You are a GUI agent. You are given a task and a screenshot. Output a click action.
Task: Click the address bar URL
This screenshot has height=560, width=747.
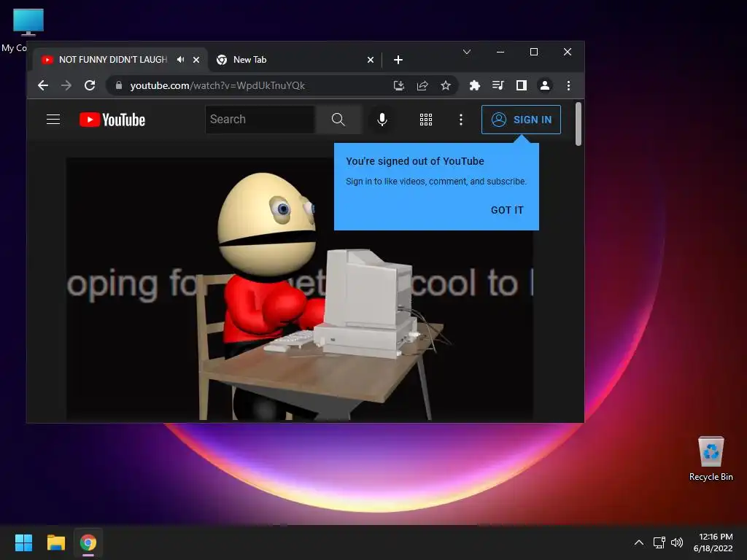[x=217, y=85]
